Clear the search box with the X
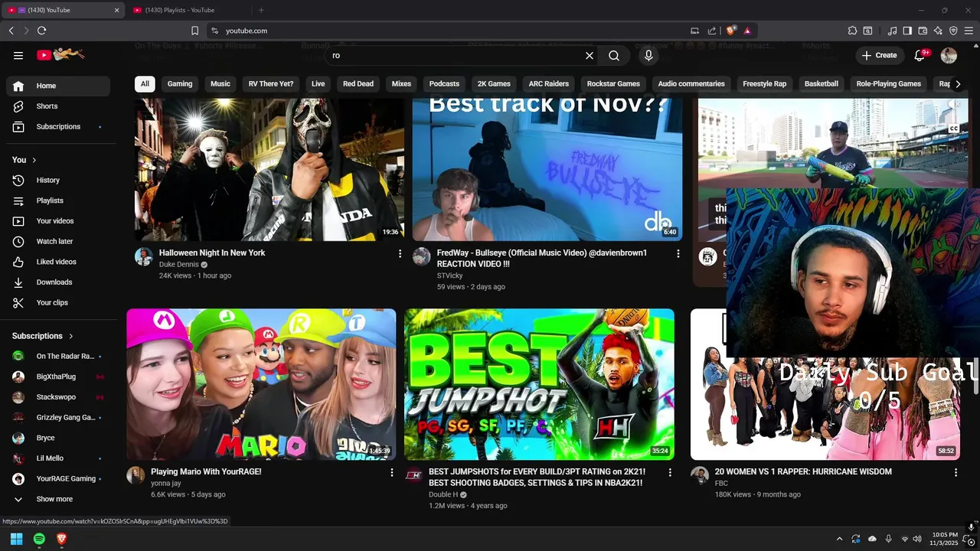 pos(590,55)
